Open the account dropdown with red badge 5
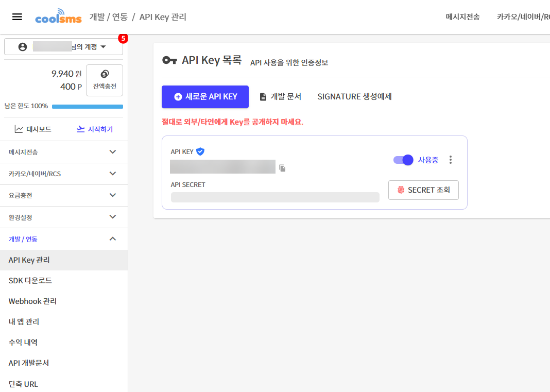 tap(63, 46)
